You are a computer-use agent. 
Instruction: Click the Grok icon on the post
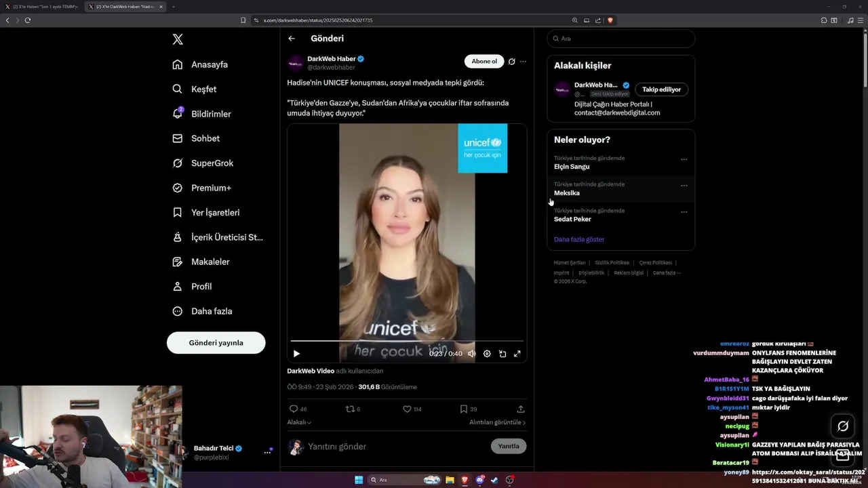click(x=512, y=61)
